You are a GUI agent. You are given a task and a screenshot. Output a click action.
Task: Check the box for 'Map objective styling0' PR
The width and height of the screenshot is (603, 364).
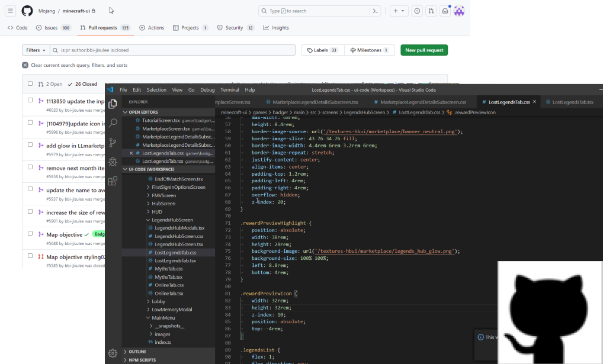30,256
